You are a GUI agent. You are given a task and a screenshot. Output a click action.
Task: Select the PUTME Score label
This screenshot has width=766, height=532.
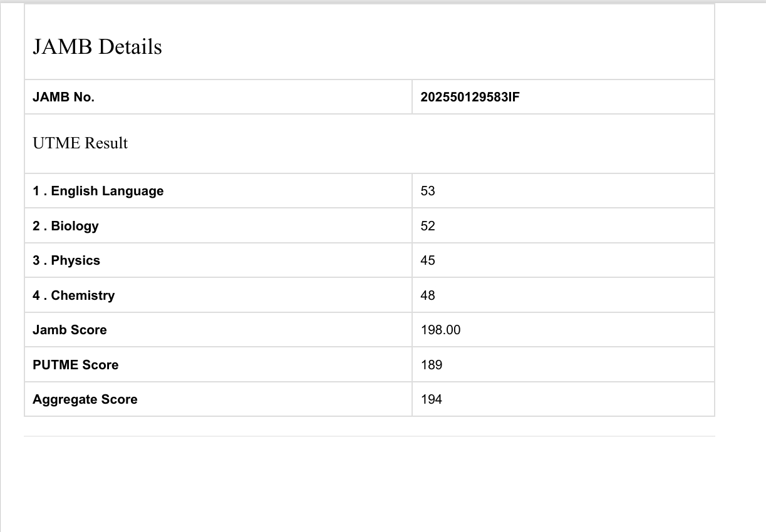point(75,365)
